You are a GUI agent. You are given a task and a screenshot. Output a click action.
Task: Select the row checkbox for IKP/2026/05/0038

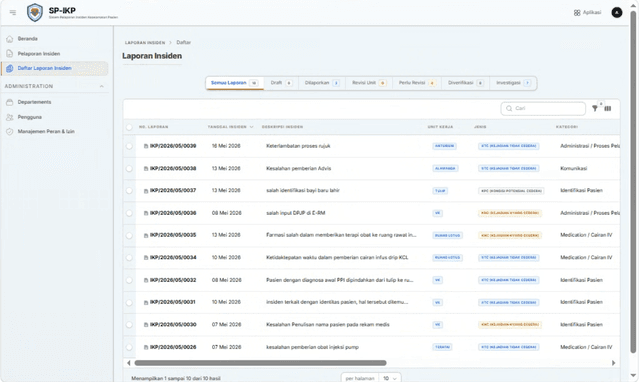point(129,169)
